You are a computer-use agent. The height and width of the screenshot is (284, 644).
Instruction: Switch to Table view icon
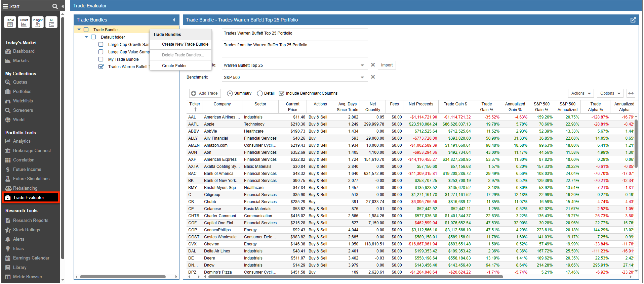click(10, 22)
